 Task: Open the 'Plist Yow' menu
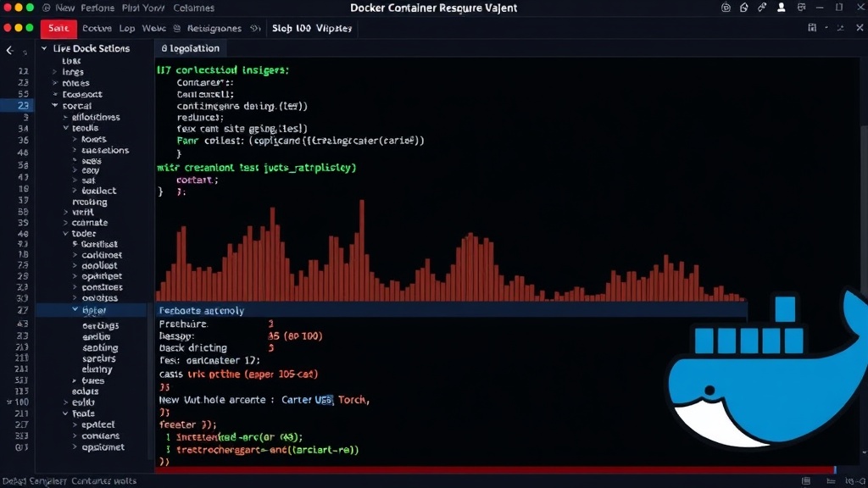(142, 8)
